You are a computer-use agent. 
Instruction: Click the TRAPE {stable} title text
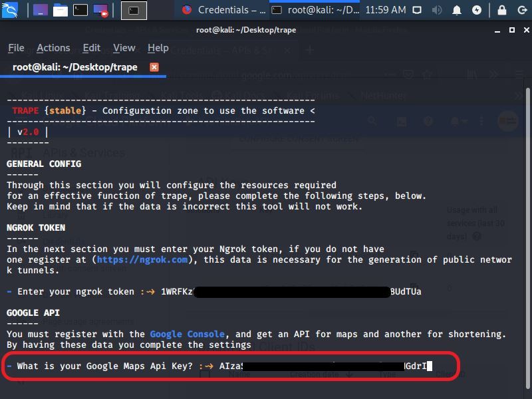(x=49, y=110)
